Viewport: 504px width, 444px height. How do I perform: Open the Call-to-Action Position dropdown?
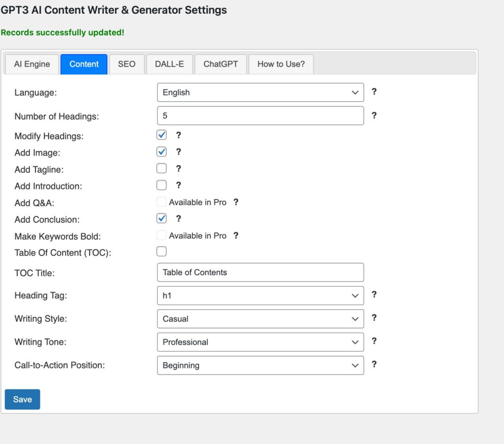click(260, 365)
